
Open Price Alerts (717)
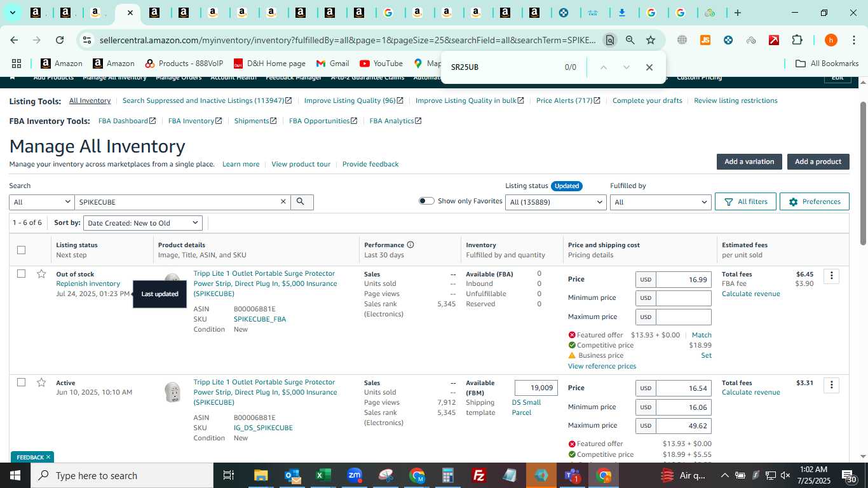[569, 100]
